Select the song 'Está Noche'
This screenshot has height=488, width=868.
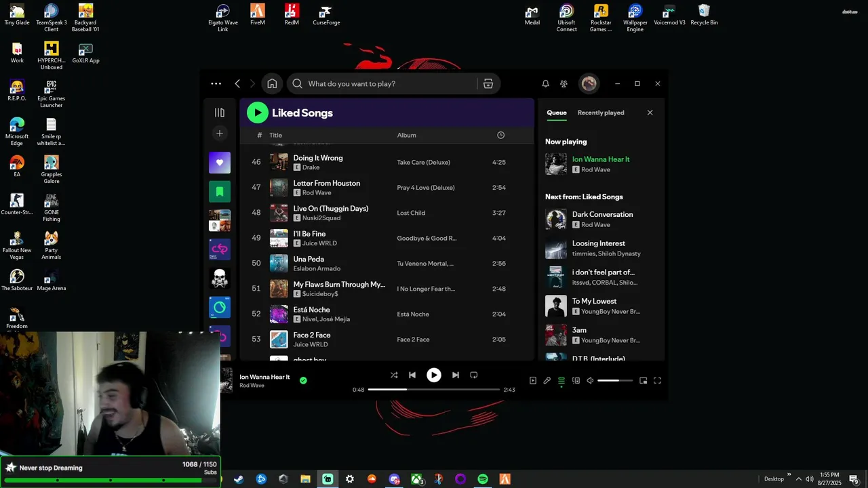(x=311, y=310)
